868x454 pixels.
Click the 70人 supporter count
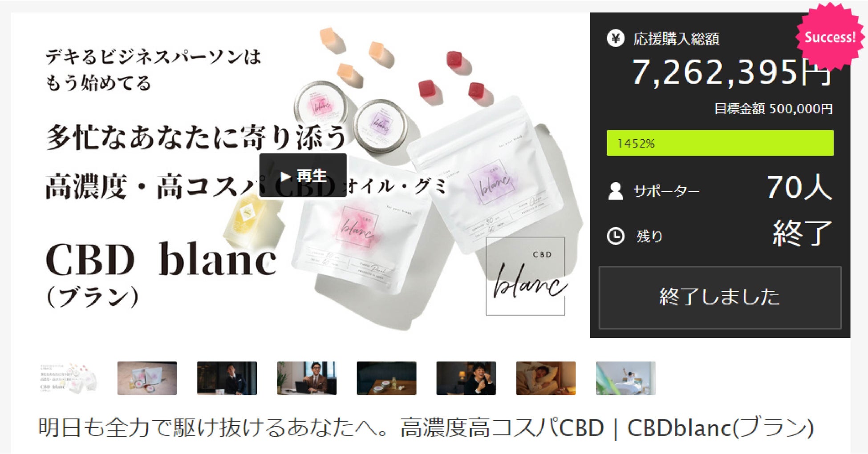coord(799,187)
